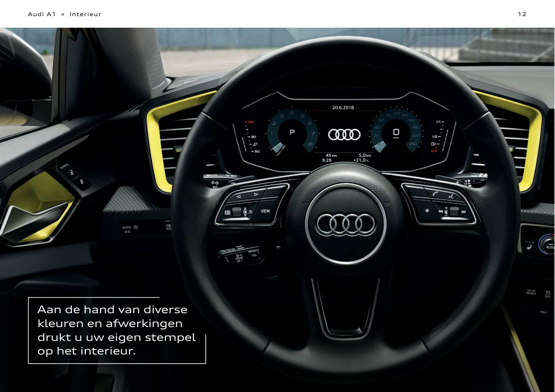Click the "5,0 km" trip reading

pos(365,155)
